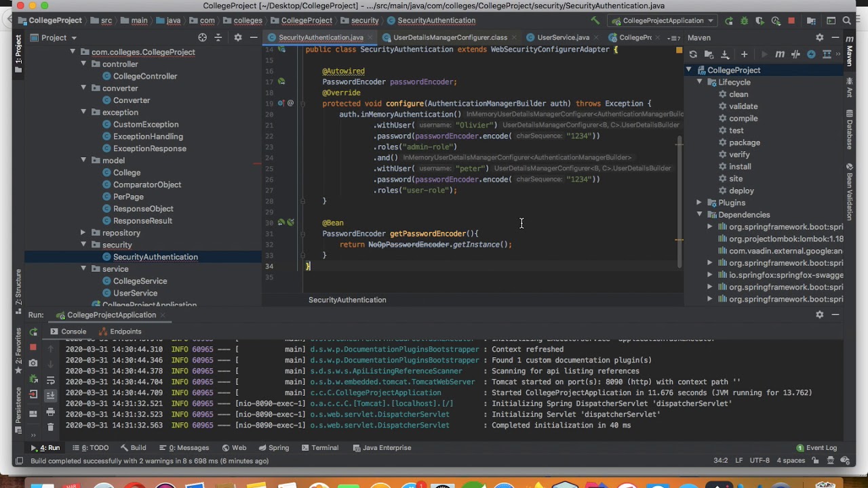Click the print icon in Run console
868x488 pixels.
point(50,412)
